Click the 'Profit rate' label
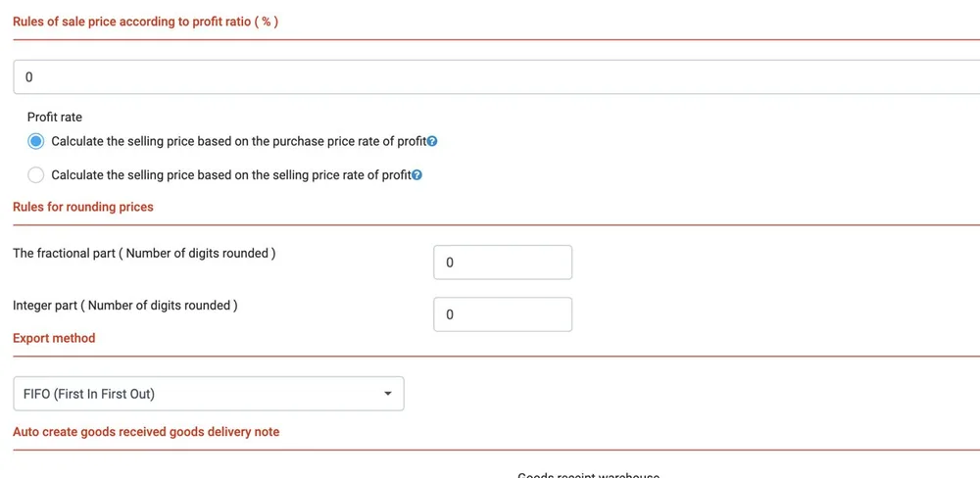Viewport: 980px width, 478px height. pyautogui.click(x=55, y=117)
